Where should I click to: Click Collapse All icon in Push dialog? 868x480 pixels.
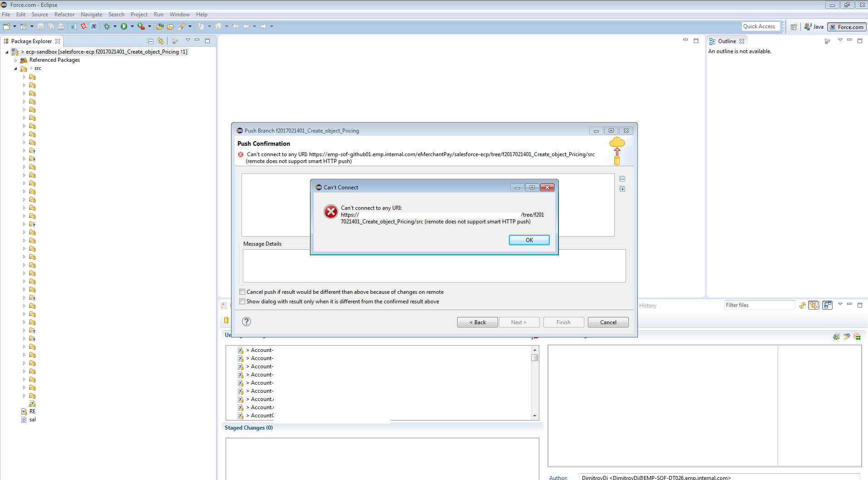click(x=622, y=179)
